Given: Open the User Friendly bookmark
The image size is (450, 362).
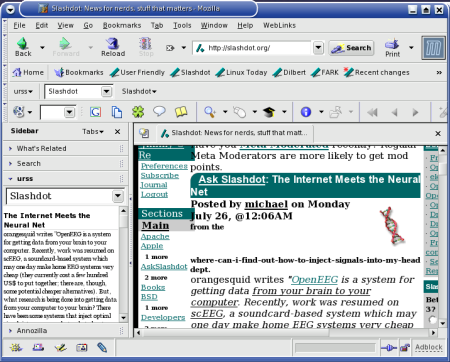Looking at the screenshot, I should (137, 73).
